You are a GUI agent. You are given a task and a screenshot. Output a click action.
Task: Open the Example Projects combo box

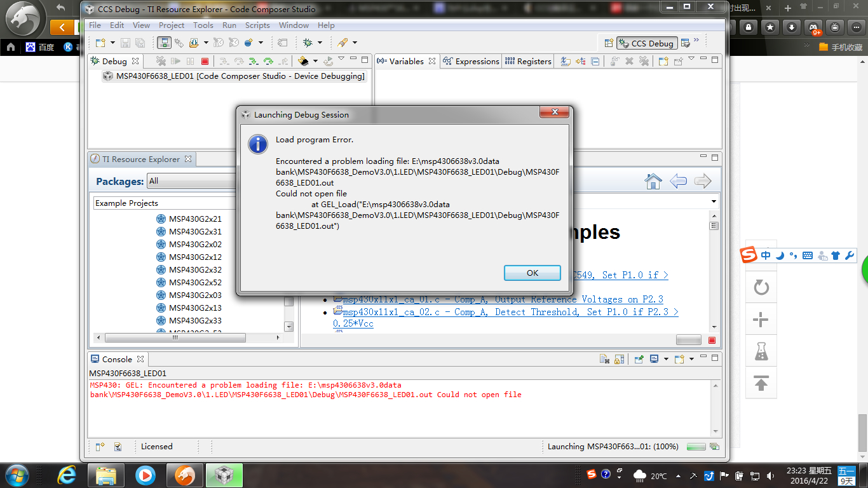coord(164,203)
